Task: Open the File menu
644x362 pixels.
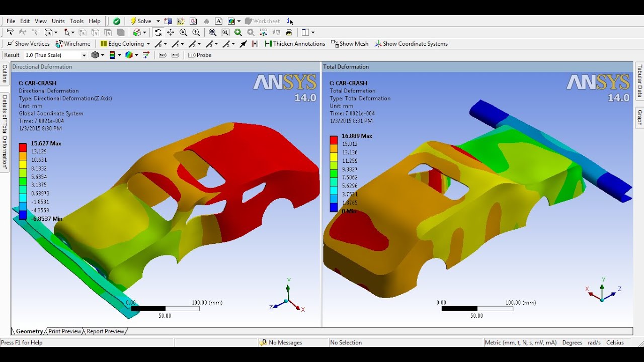Action: (11, 21)
